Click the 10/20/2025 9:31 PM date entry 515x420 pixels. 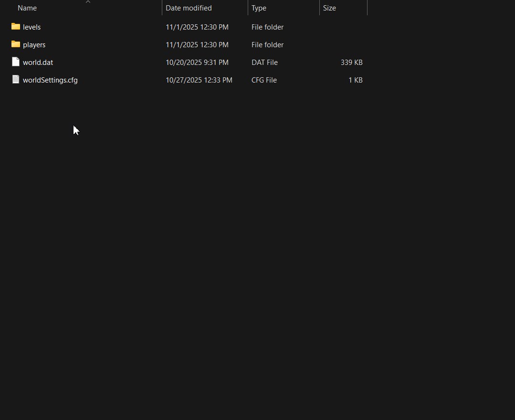point(197,63)
